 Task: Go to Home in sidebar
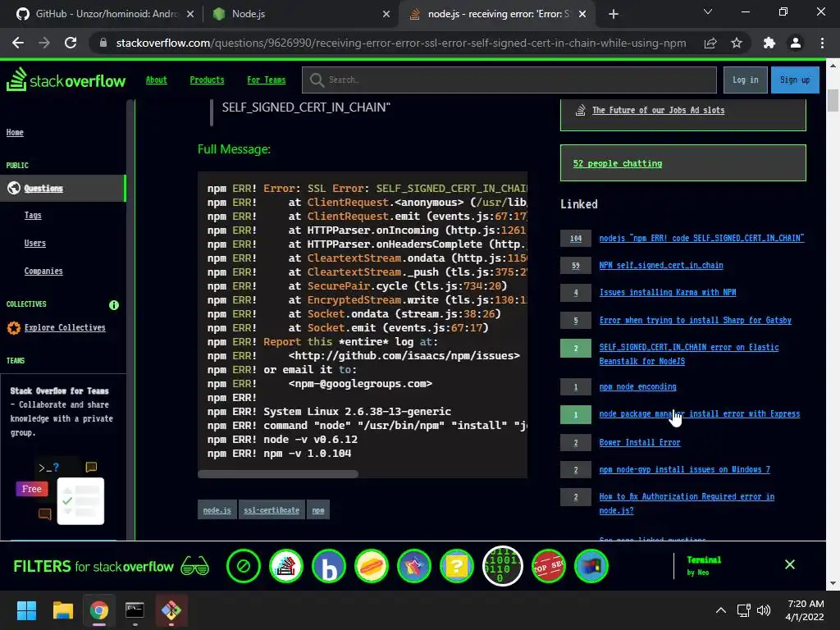tap(15, 132)
